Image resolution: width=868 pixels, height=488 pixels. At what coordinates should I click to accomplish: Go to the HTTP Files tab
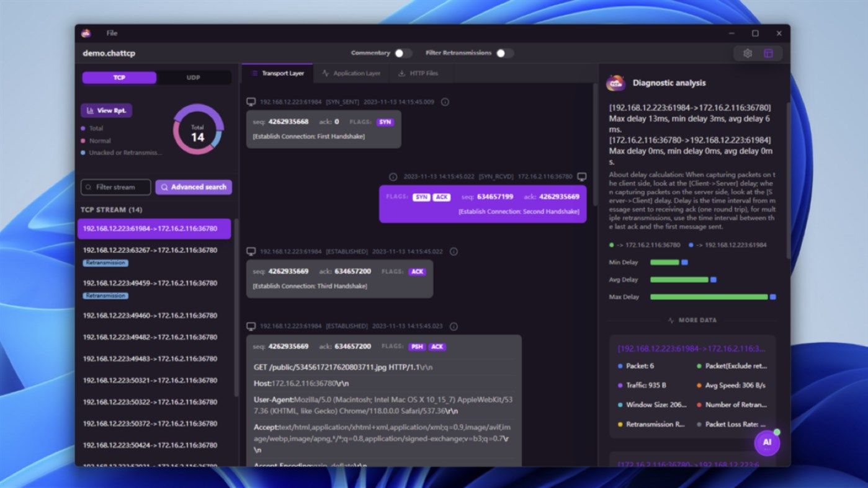418,73
